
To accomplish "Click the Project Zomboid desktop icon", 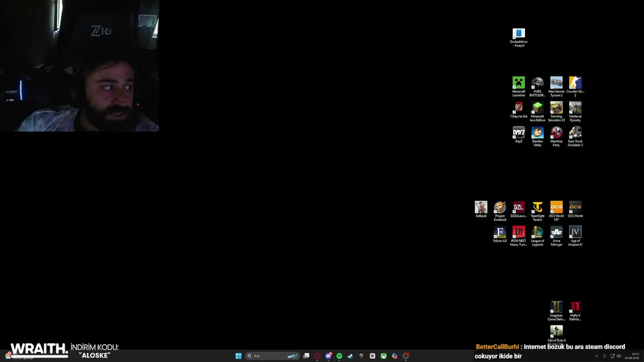I will (500, 211).
